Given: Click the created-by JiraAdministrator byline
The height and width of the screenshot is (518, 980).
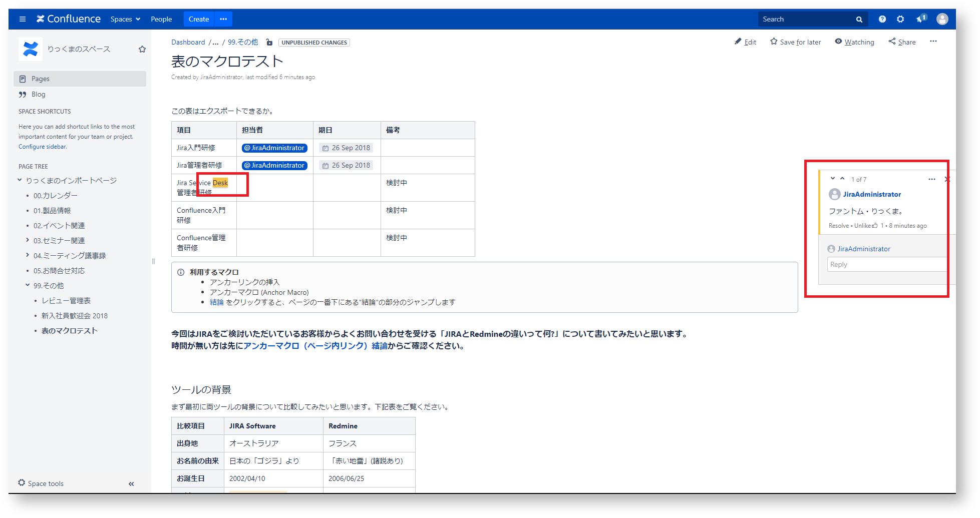Looking at the screenshot, I should coord(221,77).
